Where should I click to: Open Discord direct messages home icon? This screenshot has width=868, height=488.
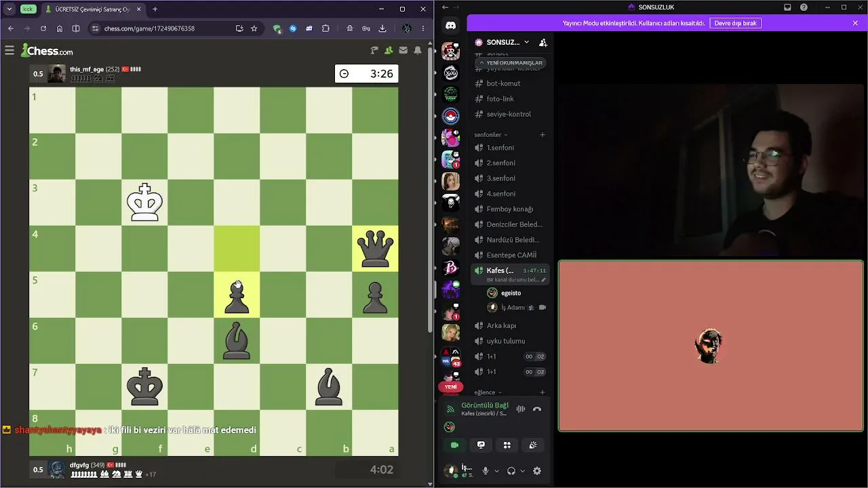[451, 26]
